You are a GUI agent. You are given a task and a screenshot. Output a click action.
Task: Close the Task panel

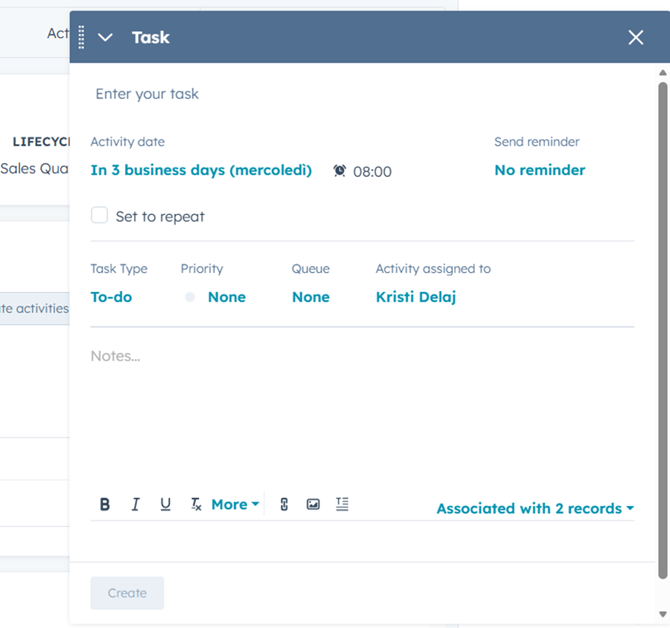click(x=636, y=38)
